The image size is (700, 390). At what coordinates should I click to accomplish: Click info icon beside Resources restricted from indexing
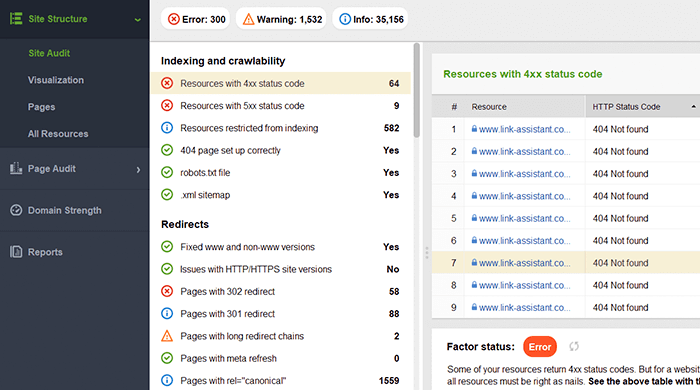click(x=167, y=128)
